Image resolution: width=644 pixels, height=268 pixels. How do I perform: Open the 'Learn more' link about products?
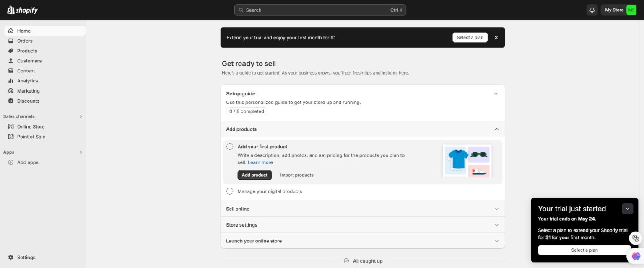coord(260,162)
